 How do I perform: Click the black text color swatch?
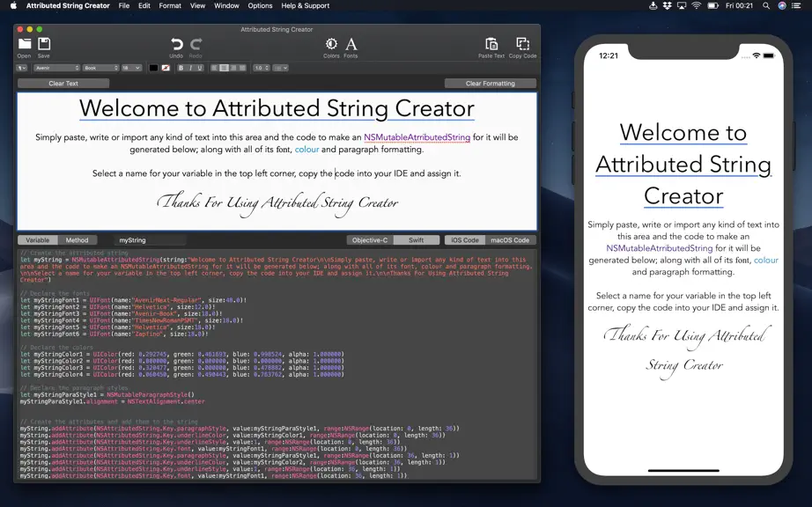click(154, 68)
